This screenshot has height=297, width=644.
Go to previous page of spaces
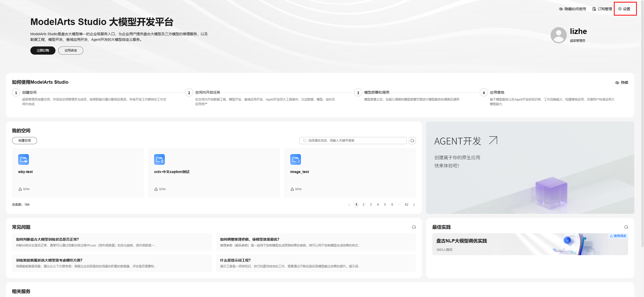[x=349, y=205]
